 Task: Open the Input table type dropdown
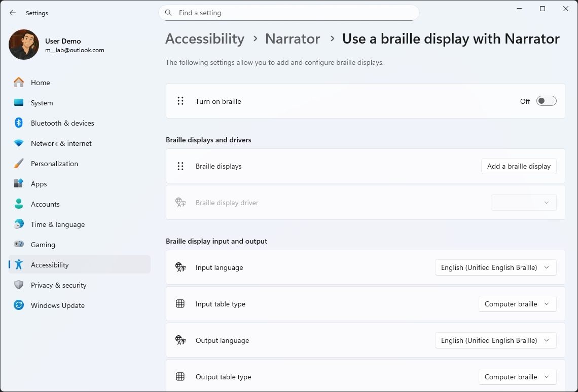point(517,304)
